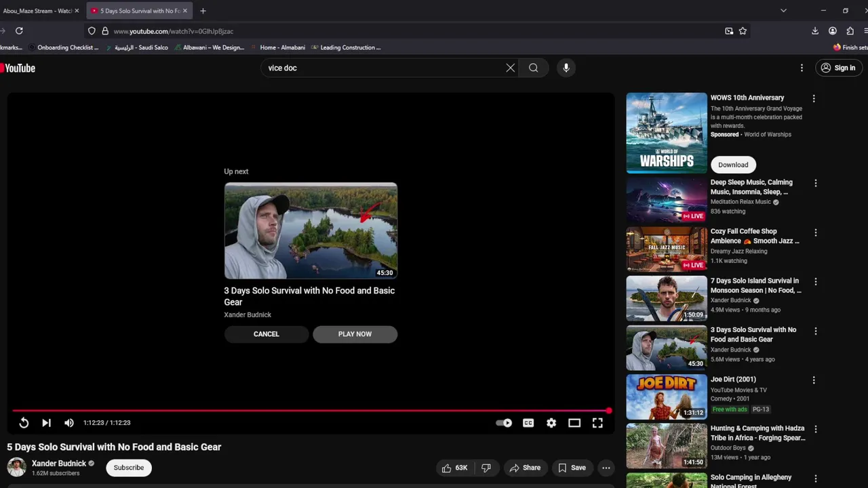
Task: Open browser account profile icon
Action: pyautogui.click(x=833, y=30)
